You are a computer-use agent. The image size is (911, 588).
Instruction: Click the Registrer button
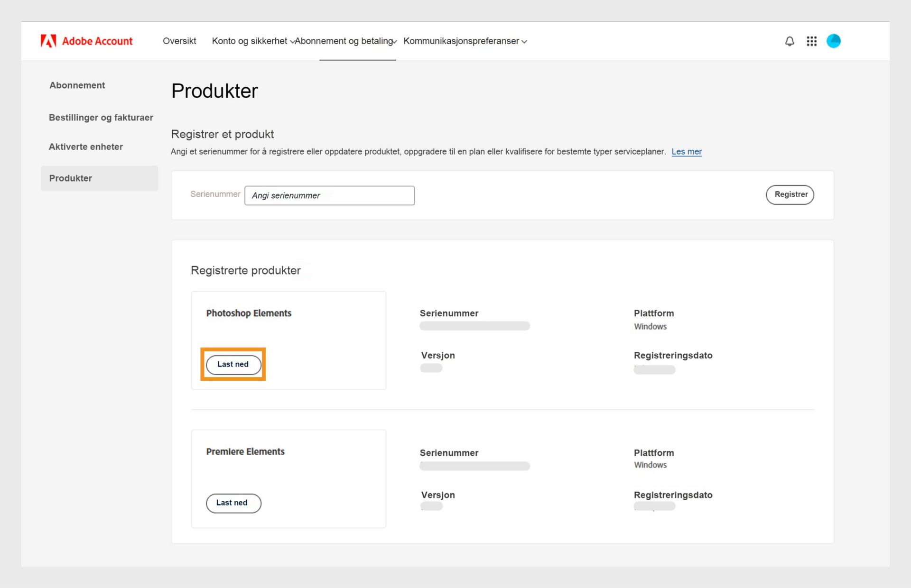[790, 195]
